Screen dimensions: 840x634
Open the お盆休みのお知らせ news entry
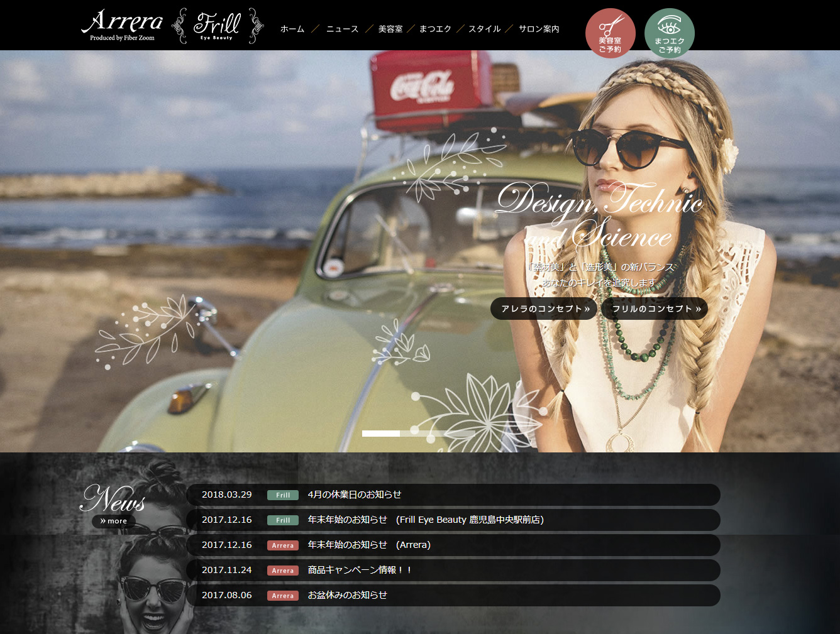click(x=347, y=595)
